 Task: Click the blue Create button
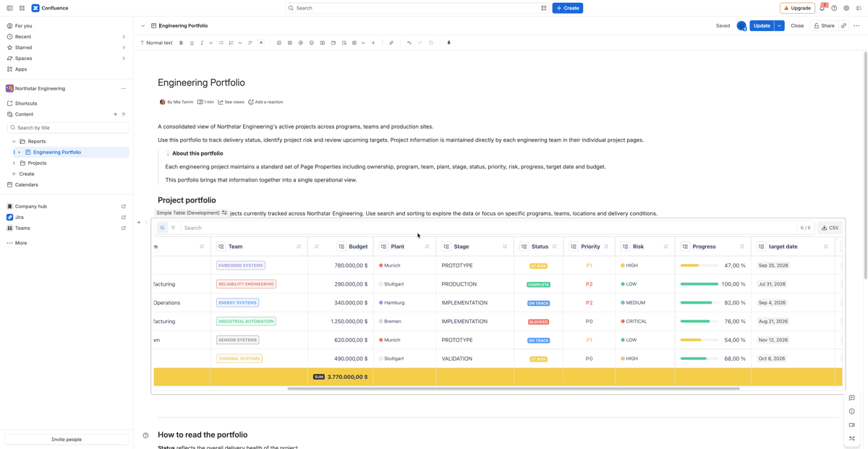(568, 8)
